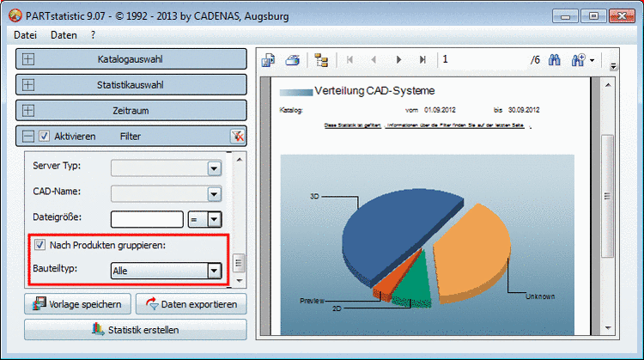
Task: Click the report viewer vertical scrollbar thumb
Action: coord(608,196)
